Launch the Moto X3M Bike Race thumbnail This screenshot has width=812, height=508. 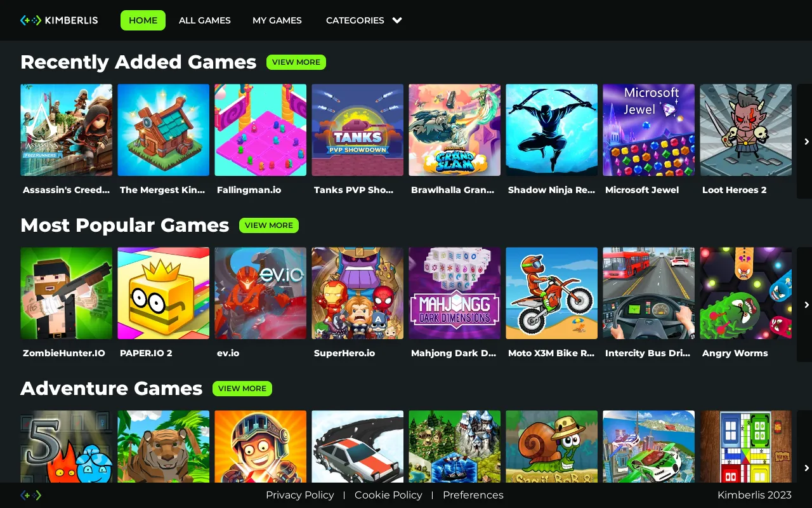(x=551, y=293)
